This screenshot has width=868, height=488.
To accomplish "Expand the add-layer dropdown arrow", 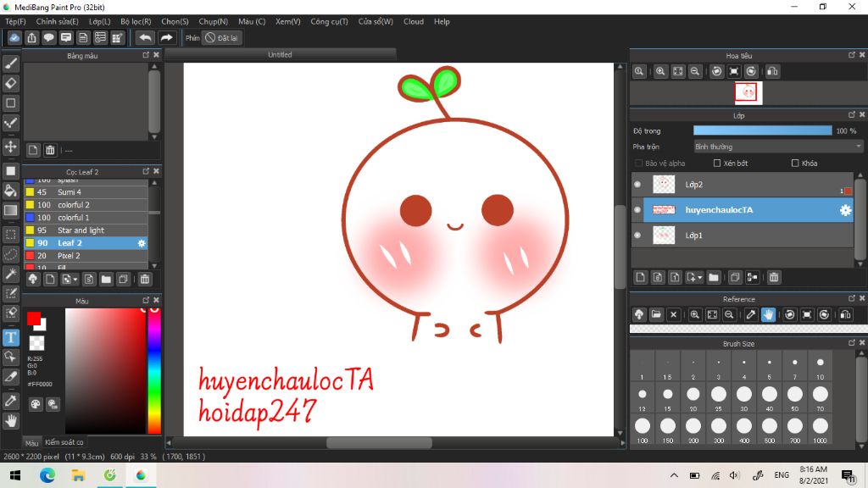I will pyautogui.click(x=700, y=277).
